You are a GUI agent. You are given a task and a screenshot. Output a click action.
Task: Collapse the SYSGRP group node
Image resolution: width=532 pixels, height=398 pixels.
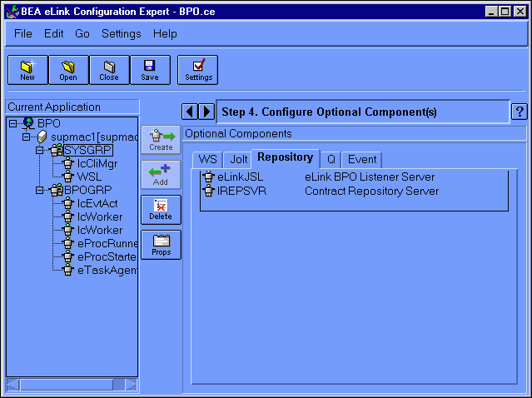[40, 150]
